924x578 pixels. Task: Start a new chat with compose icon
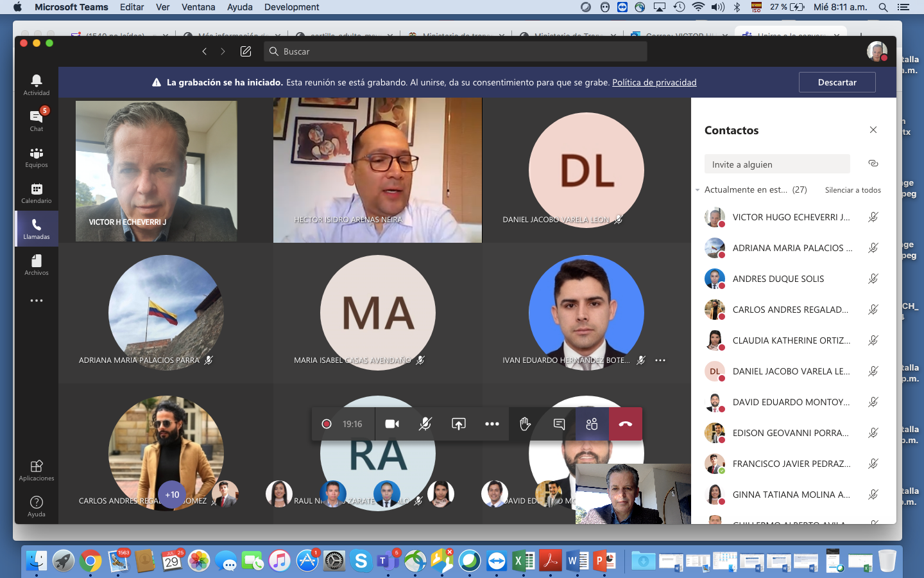tap(246, 51)
